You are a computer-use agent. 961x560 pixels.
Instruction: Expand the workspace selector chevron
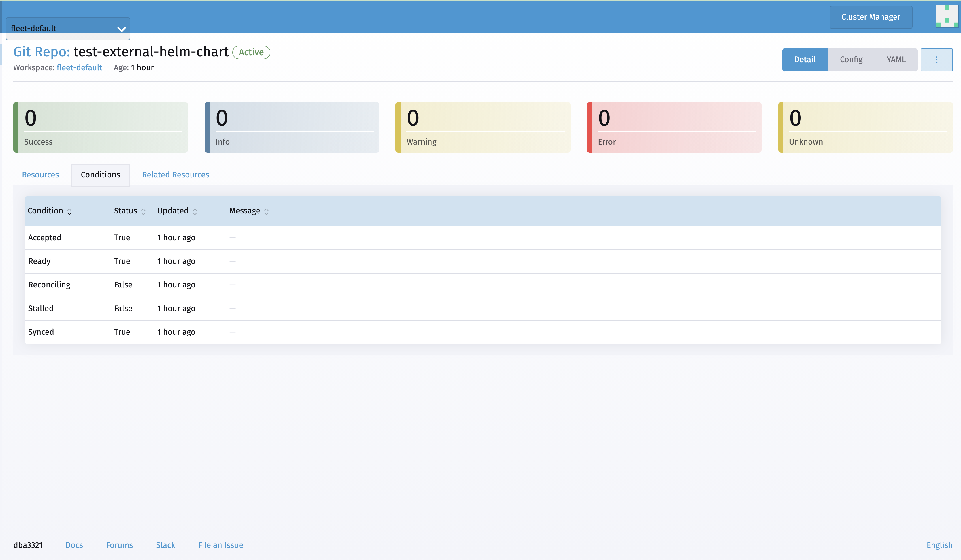point(121,29)
